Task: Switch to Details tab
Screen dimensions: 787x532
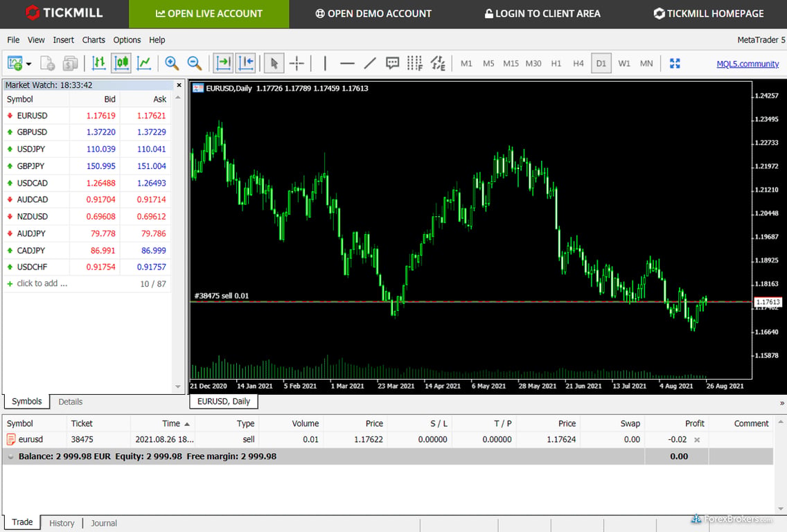Action: point(70,402)
